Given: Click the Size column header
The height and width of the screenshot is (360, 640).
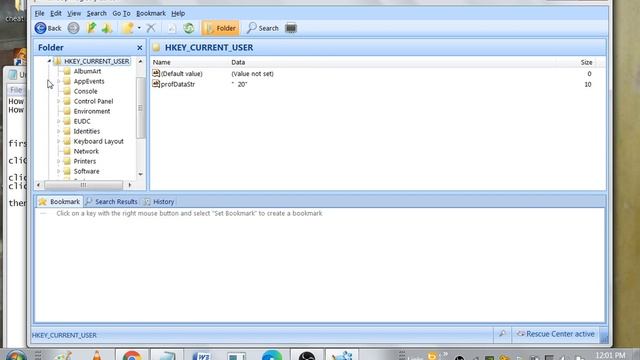Looking at the screenshot, I should (587, 62).
